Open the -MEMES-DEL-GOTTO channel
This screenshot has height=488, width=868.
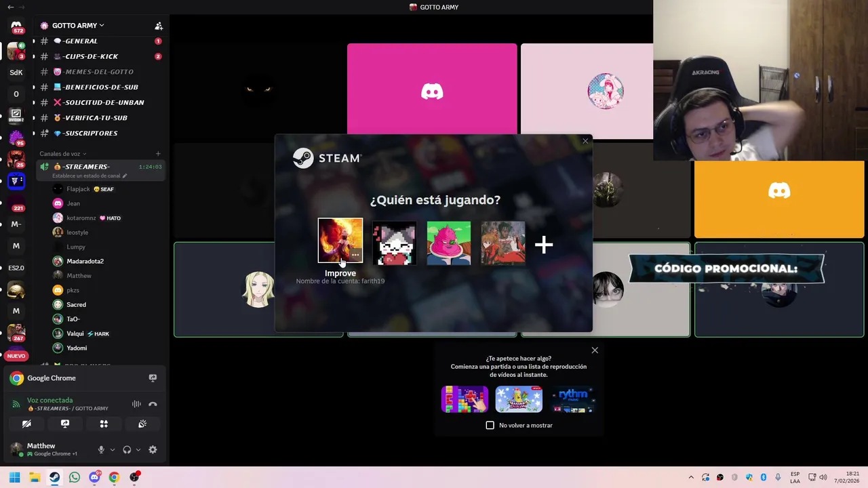pyautogui.click(x=100, y=72)
